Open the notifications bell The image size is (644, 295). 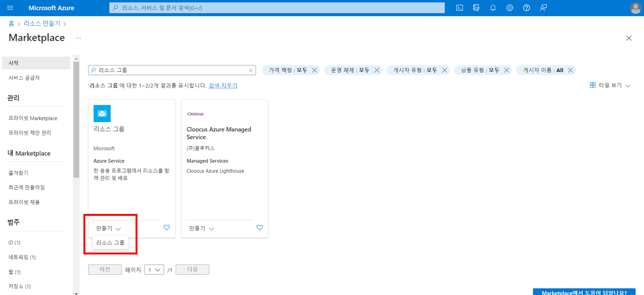point(493,8)
